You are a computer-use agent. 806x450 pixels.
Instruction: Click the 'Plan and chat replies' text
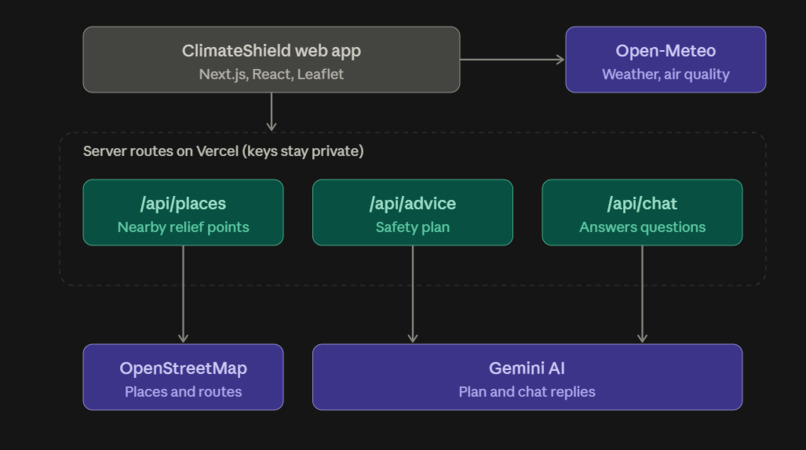[x=527, y=392]
